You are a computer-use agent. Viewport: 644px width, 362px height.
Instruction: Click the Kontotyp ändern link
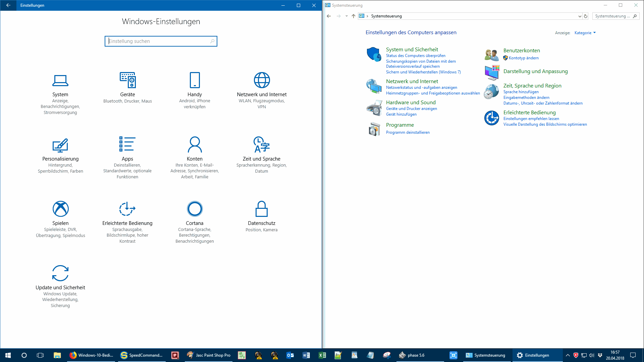pyautogui.click(x=523, y=58)
